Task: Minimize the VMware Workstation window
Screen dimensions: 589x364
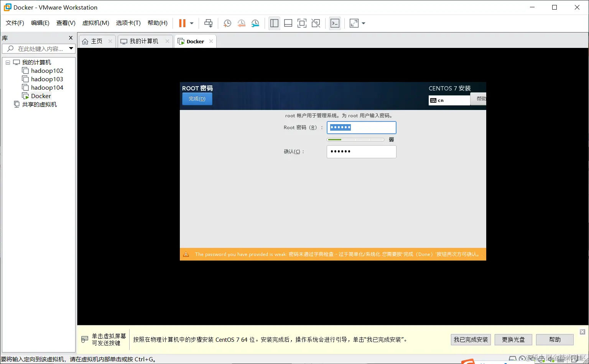Action: (x=532, y=7)
